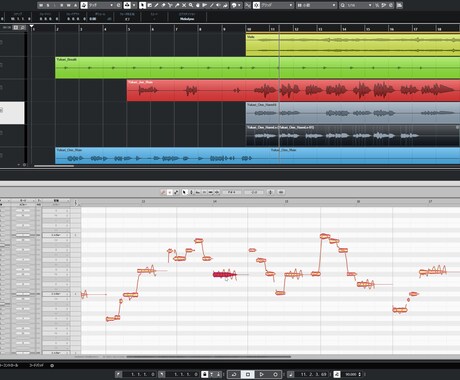Click the Melodyne note-assignment mode icon

176,192
